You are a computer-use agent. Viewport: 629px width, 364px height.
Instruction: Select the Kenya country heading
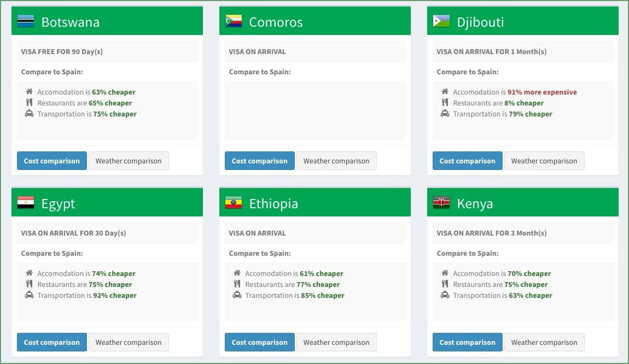click(475, 203)
